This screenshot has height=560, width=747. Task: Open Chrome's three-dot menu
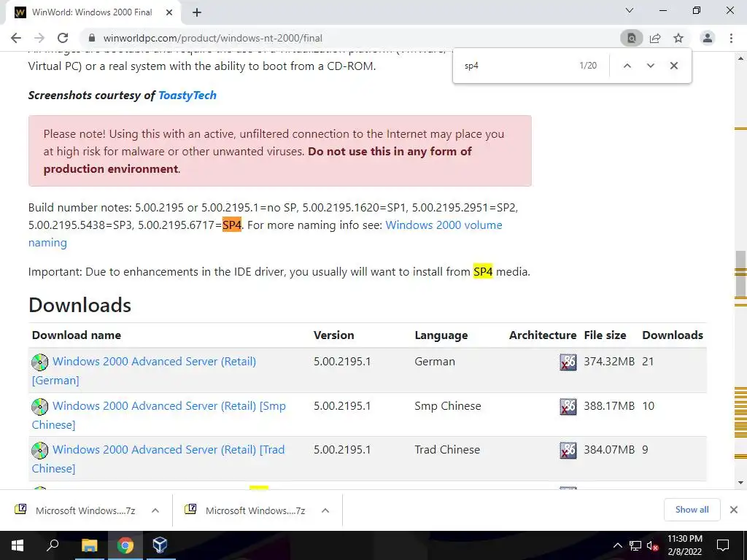731,38
